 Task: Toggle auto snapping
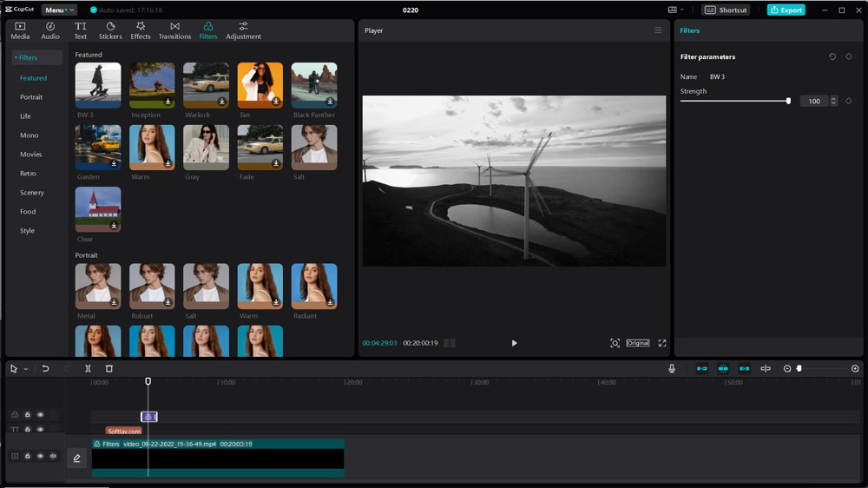click(x=723, y=368)
